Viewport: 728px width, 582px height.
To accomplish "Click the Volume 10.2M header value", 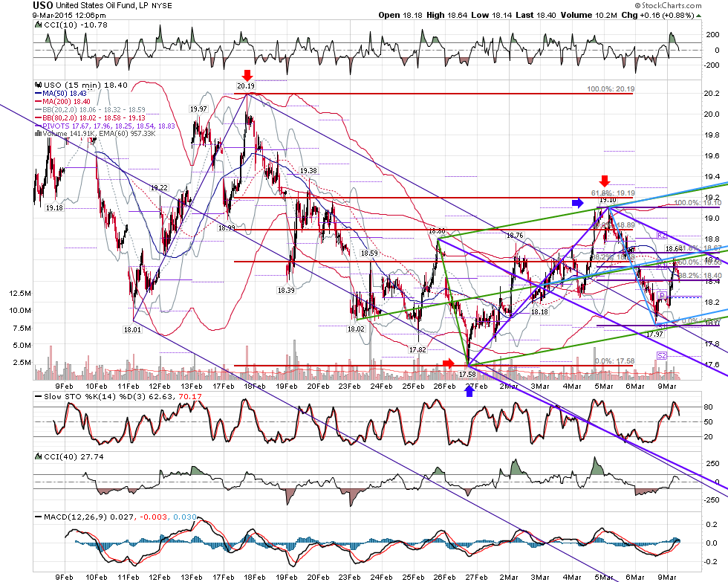I will [588, 16].
